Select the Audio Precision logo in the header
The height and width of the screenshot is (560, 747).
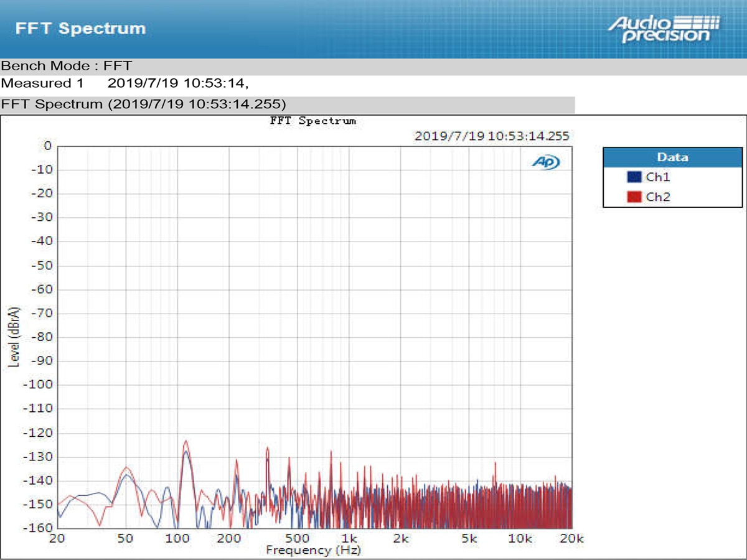click(x=672, y=27)
